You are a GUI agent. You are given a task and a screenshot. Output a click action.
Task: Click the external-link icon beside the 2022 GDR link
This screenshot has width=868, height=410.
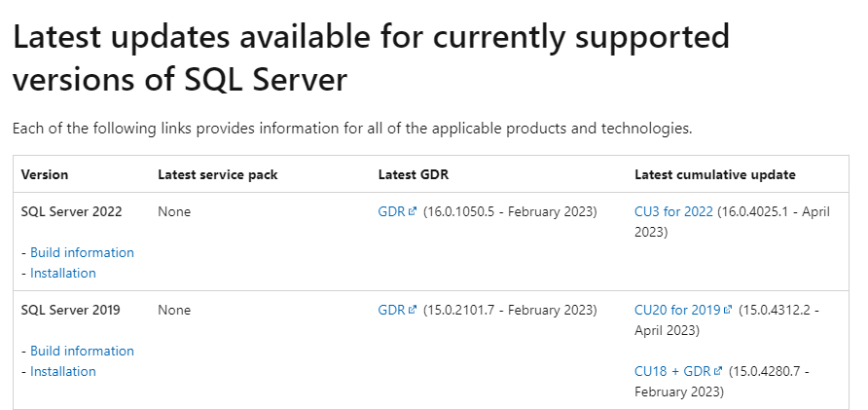pos(413,211)
